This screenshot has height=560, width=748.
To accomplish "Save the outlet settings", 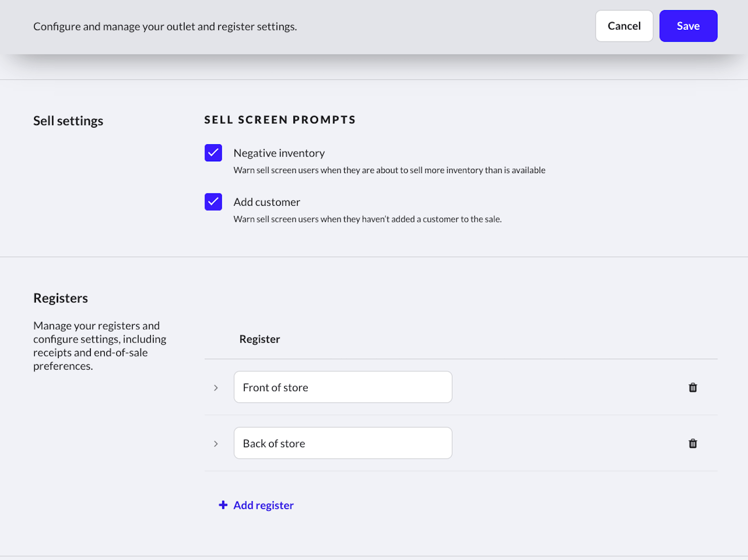I will click(x=688, y=26).
